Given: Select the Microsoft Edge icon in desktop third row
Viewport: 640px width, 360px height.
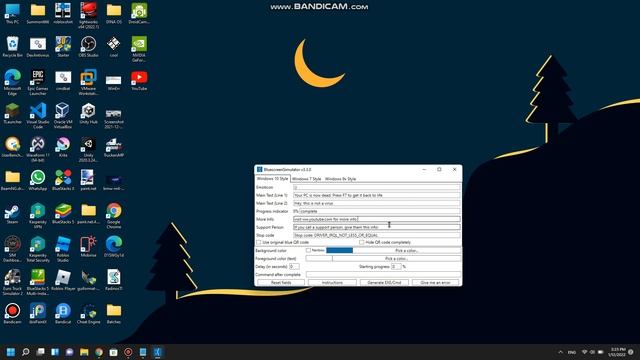Looking at the screenshot, I should (x=12, y=82).
